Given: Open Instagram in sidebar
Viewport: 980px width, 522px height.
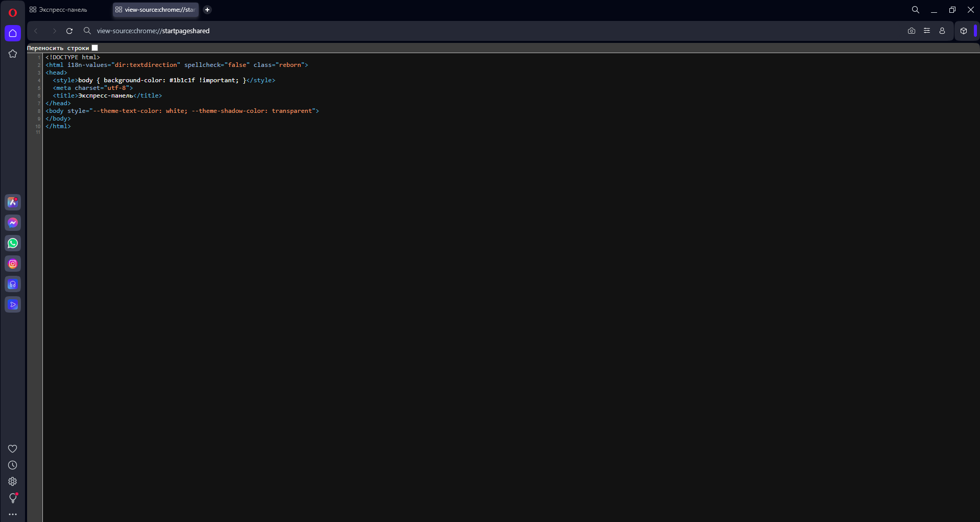Looking at the screenshot, I should point(13,264).
